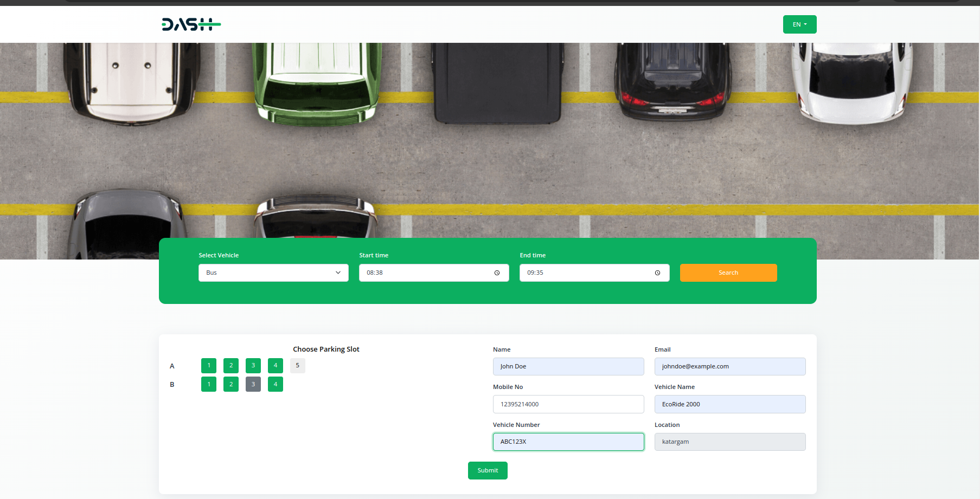This screenshot has height=499, width=980.
Task: Click the Name input field
Action: 568,366
